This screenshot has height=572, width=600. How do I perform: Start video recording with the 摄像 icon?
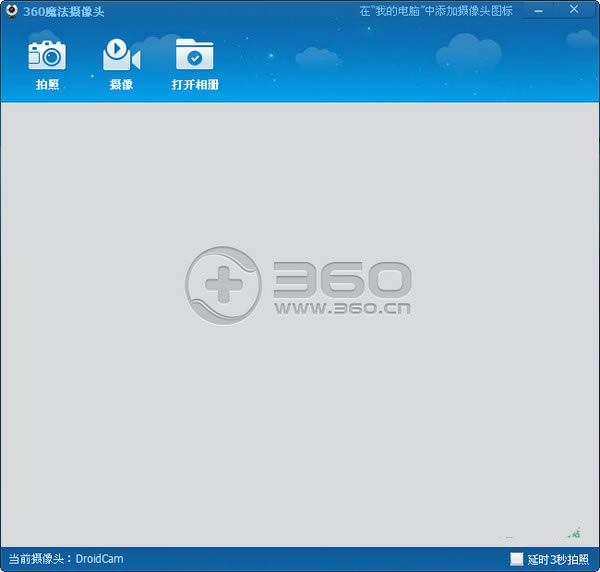click(x=122, y=54)
